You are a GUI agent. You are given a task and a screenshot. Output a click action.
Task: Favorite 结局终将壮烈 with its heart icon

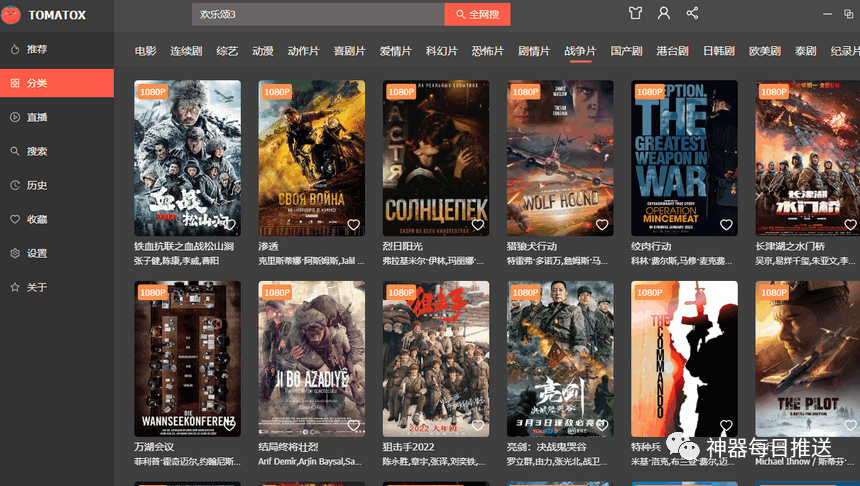pos(354,425)
